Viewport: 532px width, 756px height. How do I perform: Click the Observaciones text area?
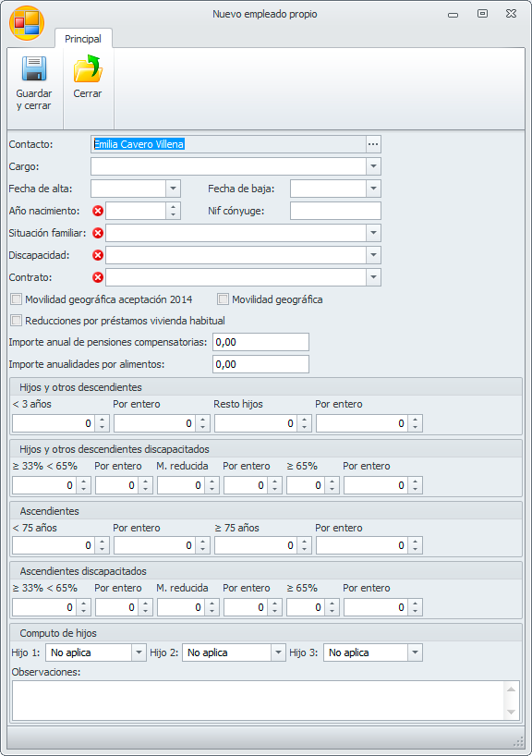pyautogui.click(x=258, y=701)
